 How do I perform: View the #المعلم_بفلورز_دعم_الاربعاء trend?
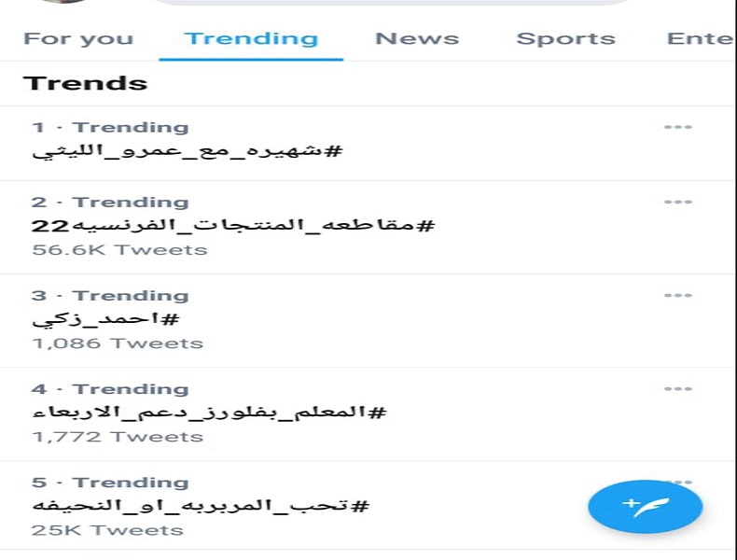pyautogui.click(x=209, y=413)
